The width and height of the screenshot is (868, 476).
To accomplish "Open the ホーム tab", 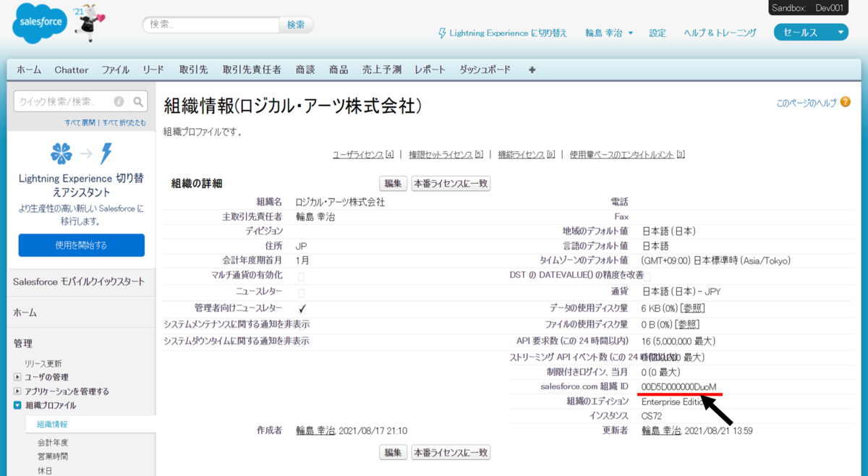I will click(x=29, y=70).
